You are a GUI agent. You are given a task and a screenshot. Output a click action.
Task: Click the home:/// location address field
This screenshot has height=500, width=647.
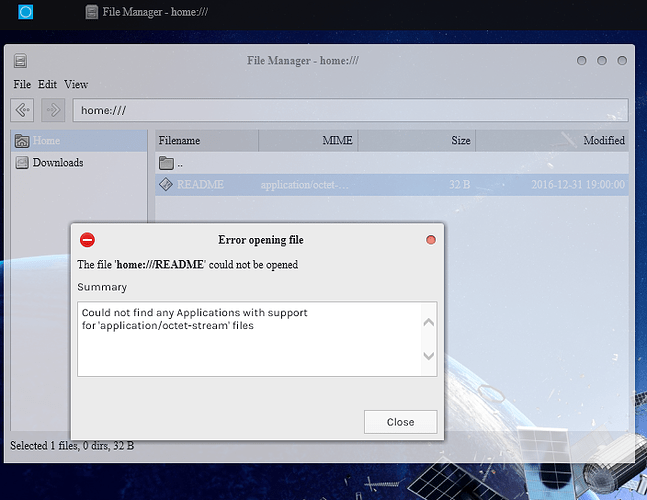(351, 110)
